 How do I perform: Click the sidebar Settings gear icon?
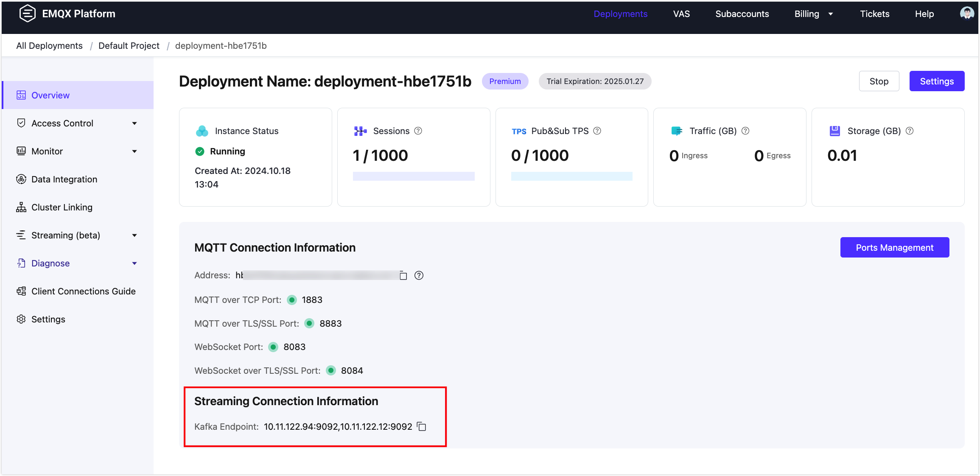[21, 319]
